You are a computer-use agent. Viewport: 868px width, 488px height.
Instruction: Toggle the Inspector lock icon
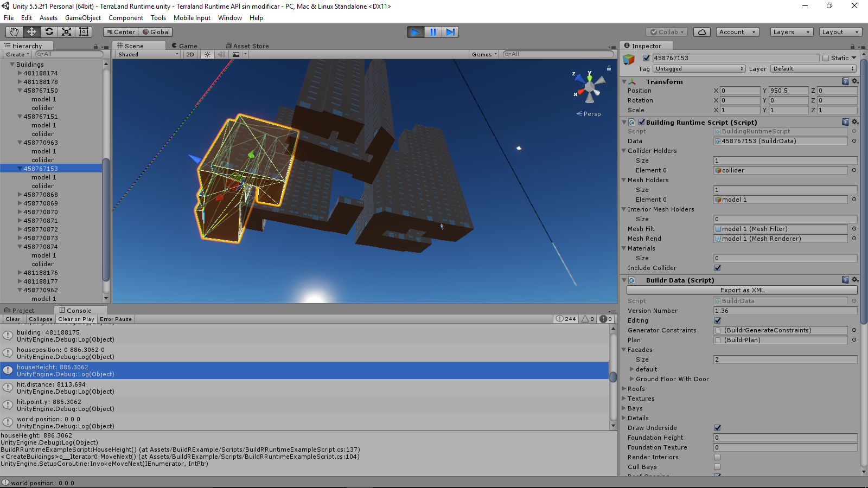(x=852, y=46)
